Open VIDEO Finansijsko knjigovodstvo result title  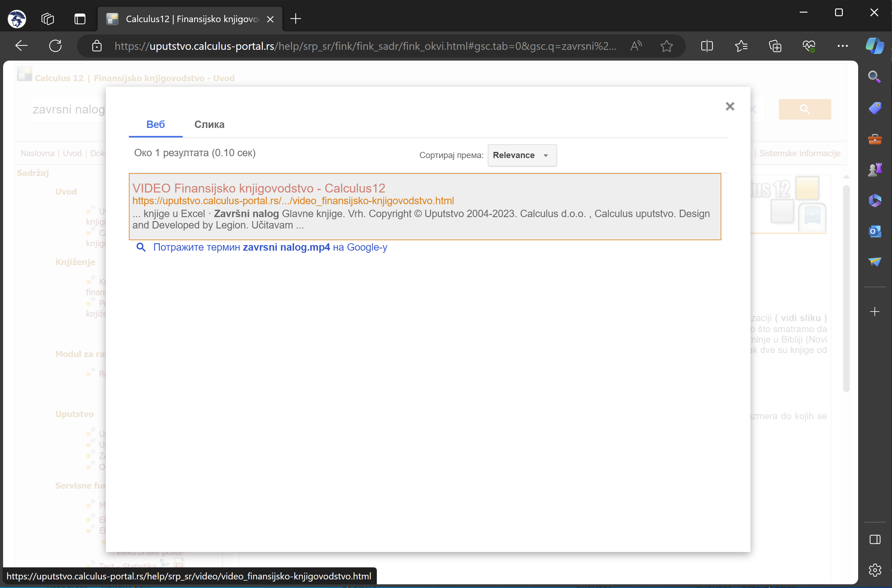(259, 188)
